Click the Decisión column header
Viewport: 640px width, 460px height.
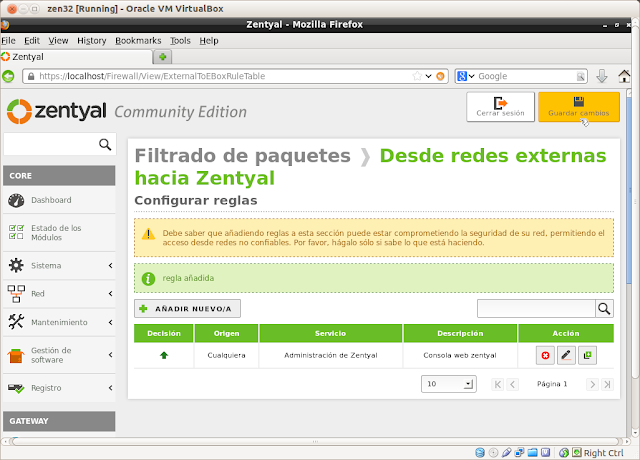[x=164, y=333]
